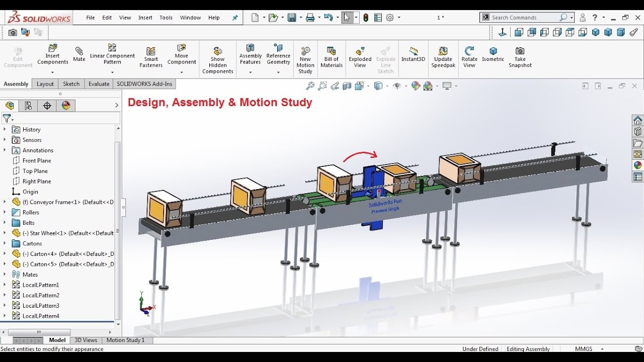This screenshot has height=362, width=644.
Task: Select the Mate tool
Action: click(79, 54)
